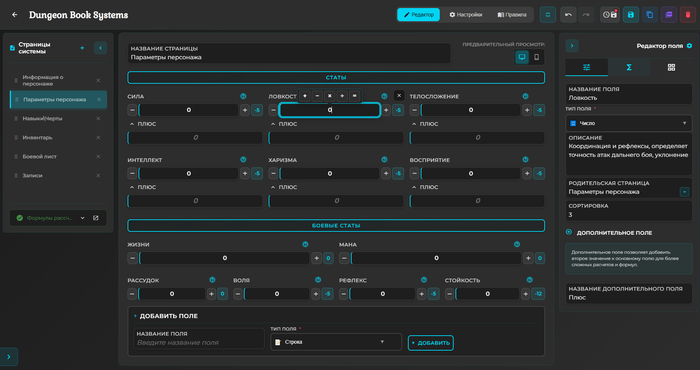Collapse the Страницы системы sidebar
The width and height of the screenshot is (700, 370).
pos(100,48)
